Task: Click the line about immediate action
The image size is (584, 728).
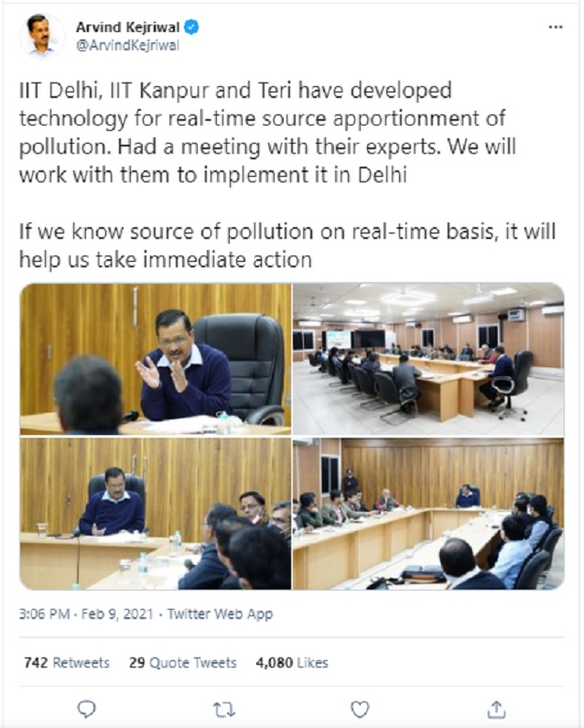Action: coord(287,245)
